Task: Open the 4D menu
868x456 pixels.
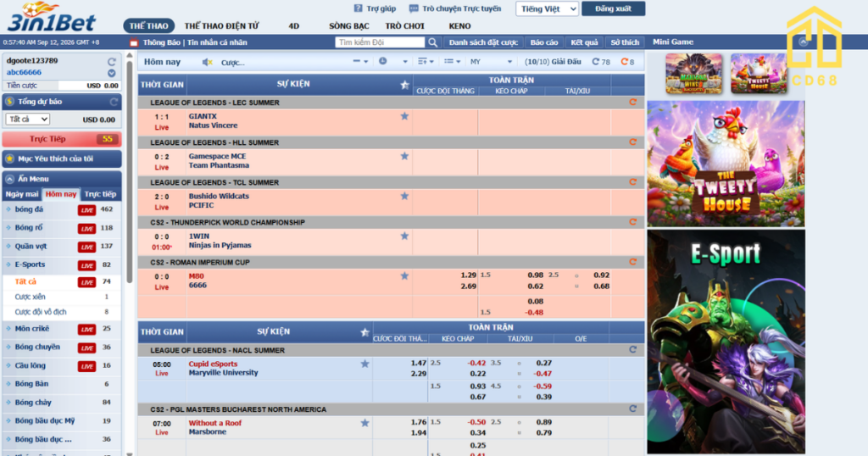Action: [294, 26]
